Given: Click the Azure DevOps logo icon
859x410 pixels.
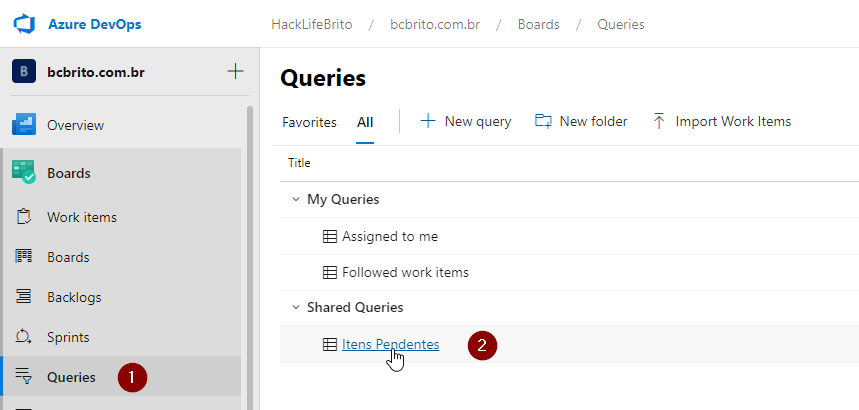Looking at the screenshot, I should click(24, 24).
